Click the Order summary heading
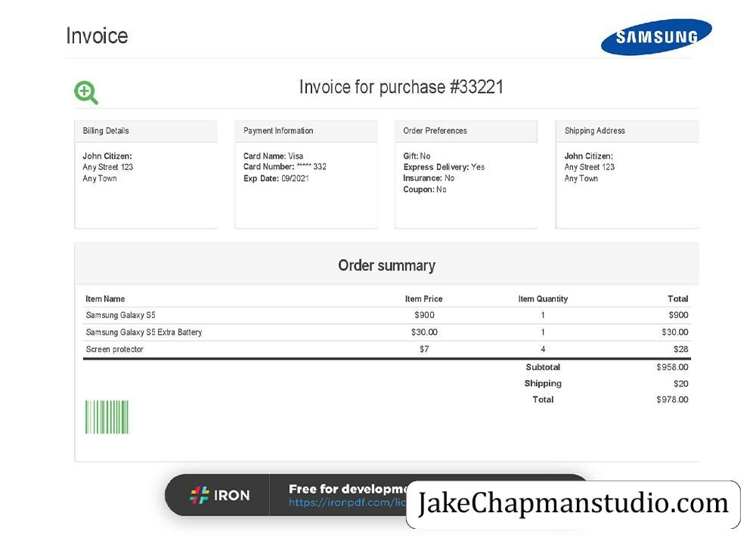This screenshot has height=544, width=756. [386, 265]
